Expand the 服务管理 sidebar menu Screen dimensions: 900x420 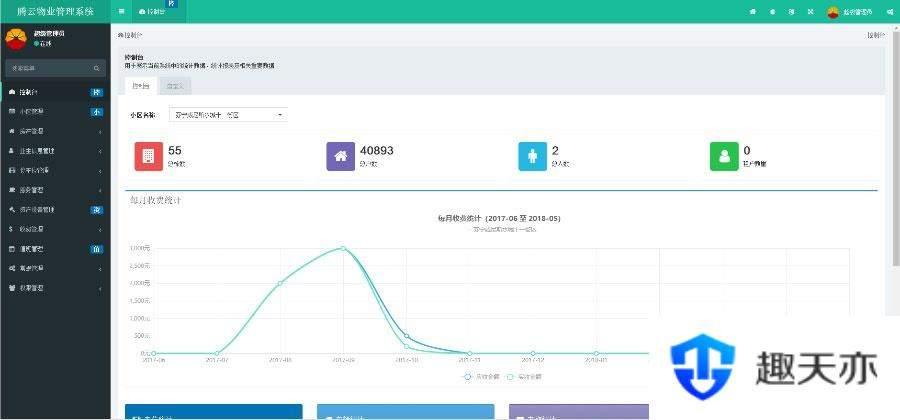(55, 190)
